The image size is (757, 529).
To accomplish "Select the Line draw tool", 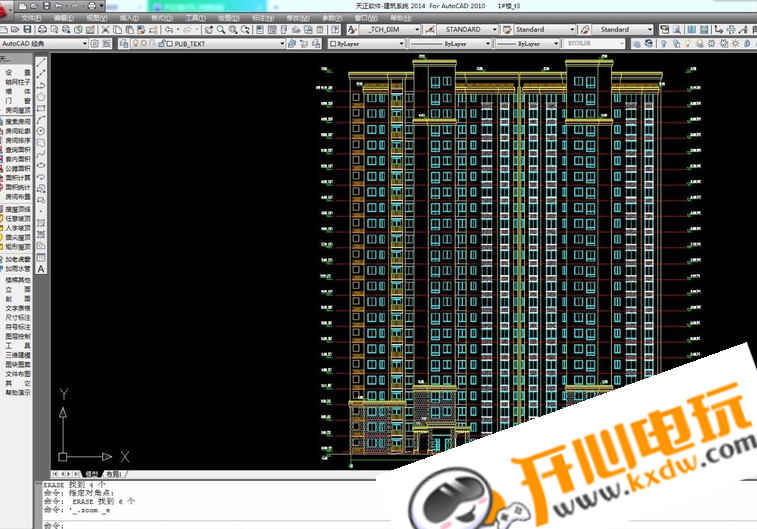I will pyautogui.click(x=42, y=61).
